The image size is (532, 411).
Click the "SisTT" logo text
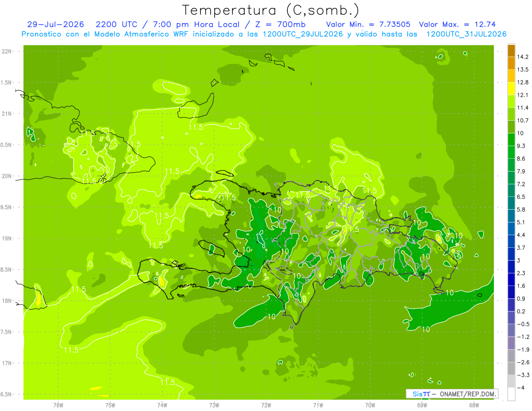point(421,394)
